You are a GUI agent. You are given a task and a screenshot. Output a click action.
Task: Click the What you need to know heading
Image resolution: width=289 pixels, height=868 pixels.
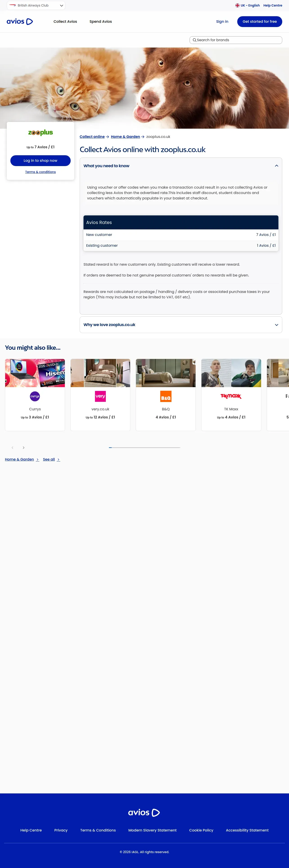tap(106, 166)
